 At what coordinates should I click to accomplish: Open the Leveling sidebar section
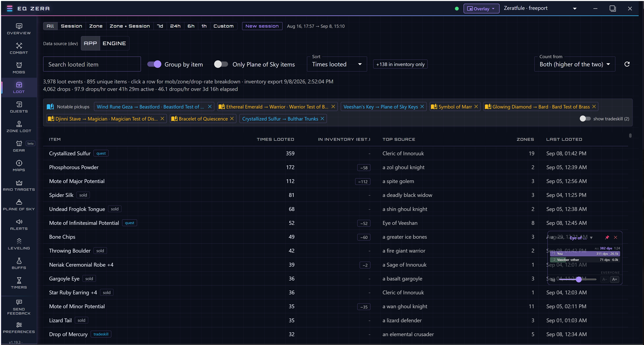(x=19, y=244)
